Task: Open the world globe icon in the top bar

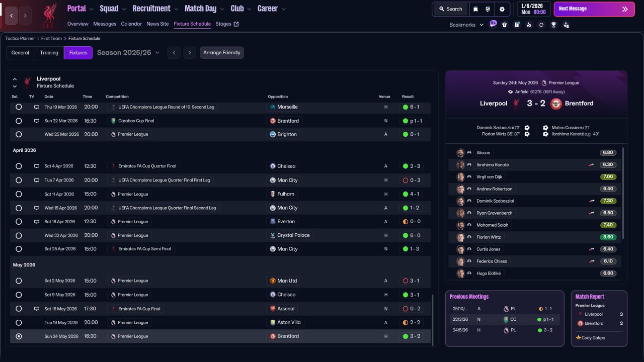Action: (x=488, y=9)
